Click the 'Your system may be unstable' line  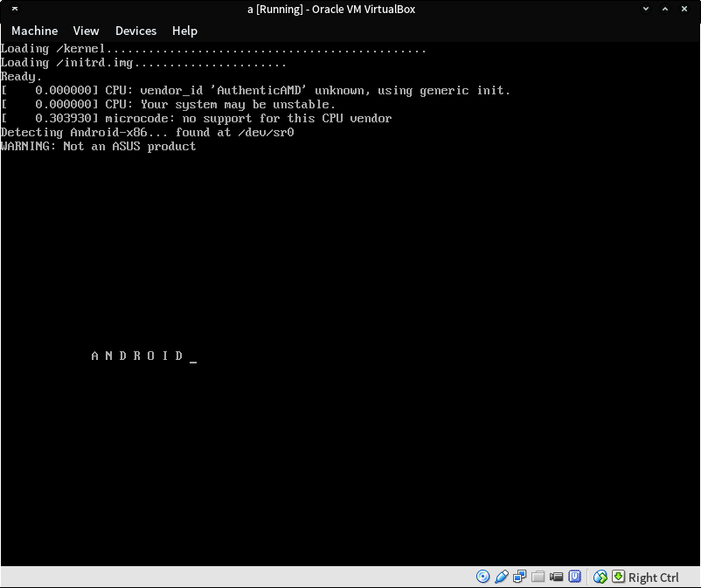[x=168, y=104]
